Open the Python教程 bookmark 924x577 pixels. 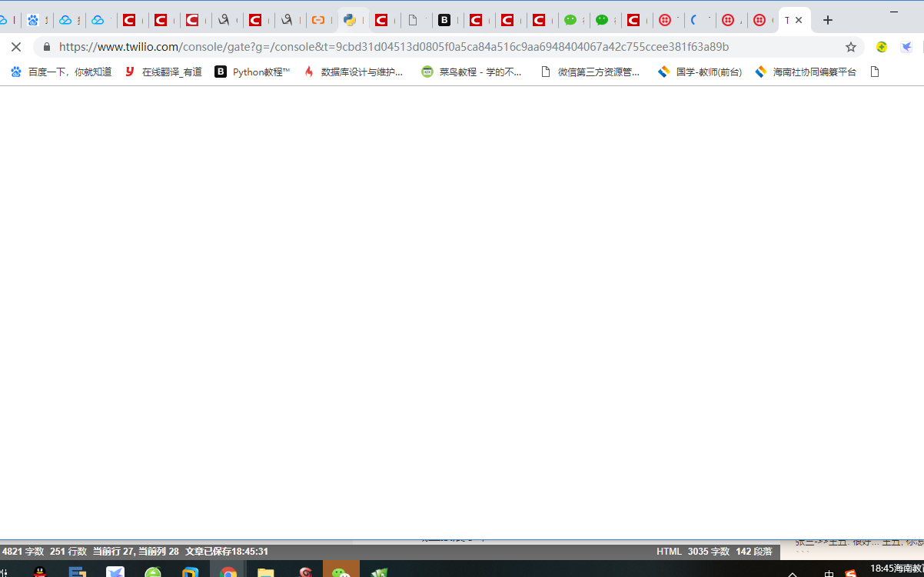pos(252,72)
